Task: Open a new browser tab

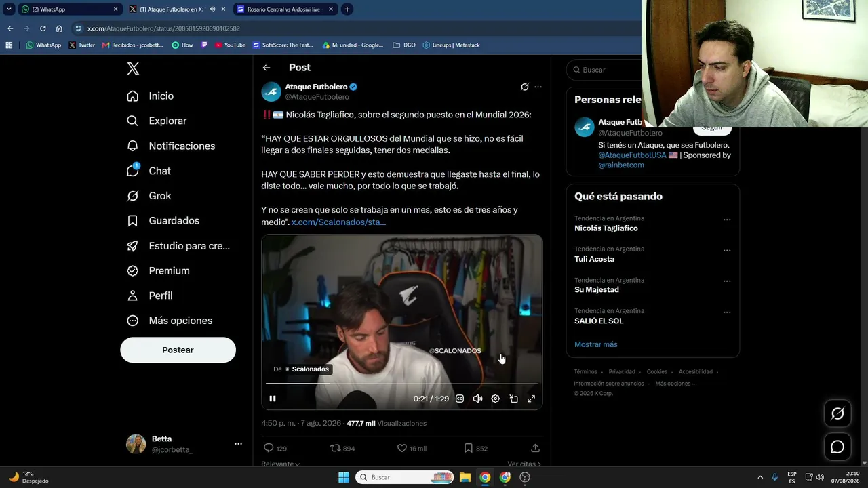Action: click(x=347, y=9)
